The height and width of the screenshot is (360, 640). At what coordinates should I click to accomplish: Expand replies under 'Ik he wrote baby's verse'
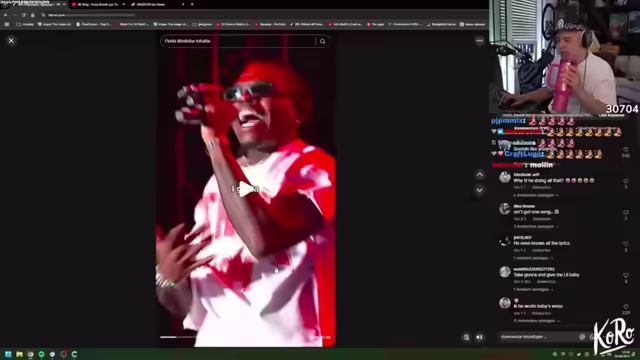(537, 321)
